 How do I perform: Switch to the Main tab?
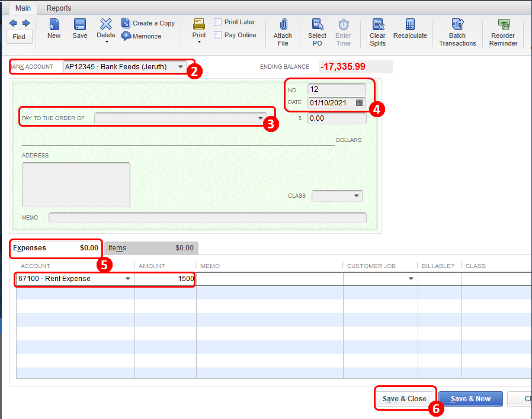(x=23, y=8)
